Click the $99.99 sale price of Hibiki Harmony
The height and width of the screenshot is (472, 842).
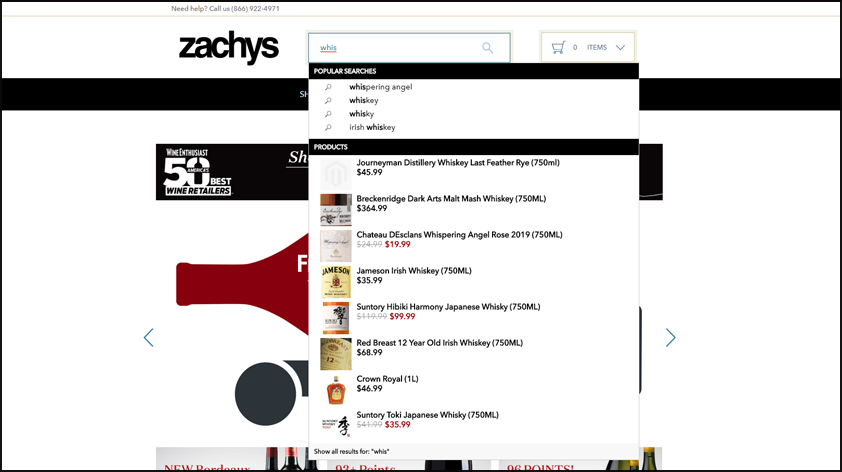(402, 316)
